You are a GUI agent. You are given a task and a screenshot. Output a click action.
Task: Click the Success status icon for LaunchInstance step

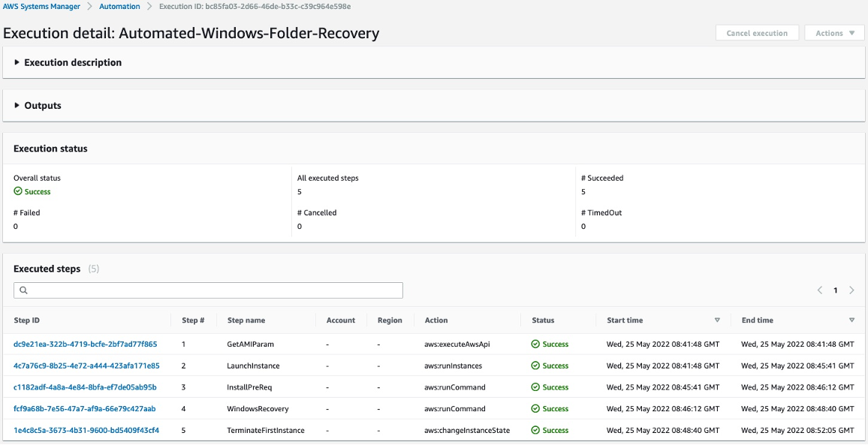pyautogui.click(x=536, y=365)
